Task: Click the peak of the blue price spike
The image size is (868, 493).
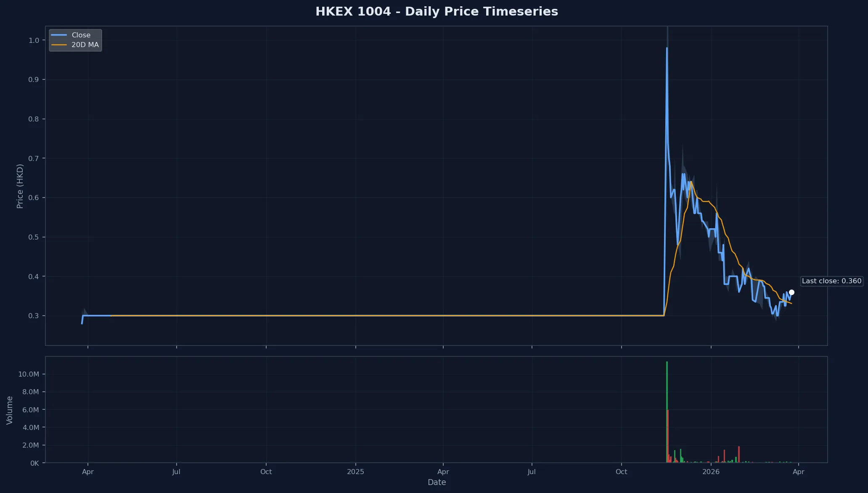Action: point(667,48)
